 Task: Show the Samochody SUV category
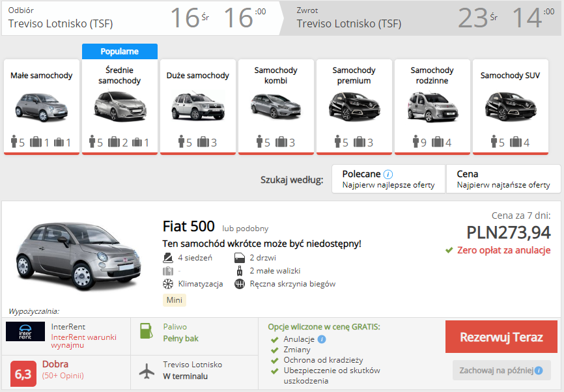(511, 107)
